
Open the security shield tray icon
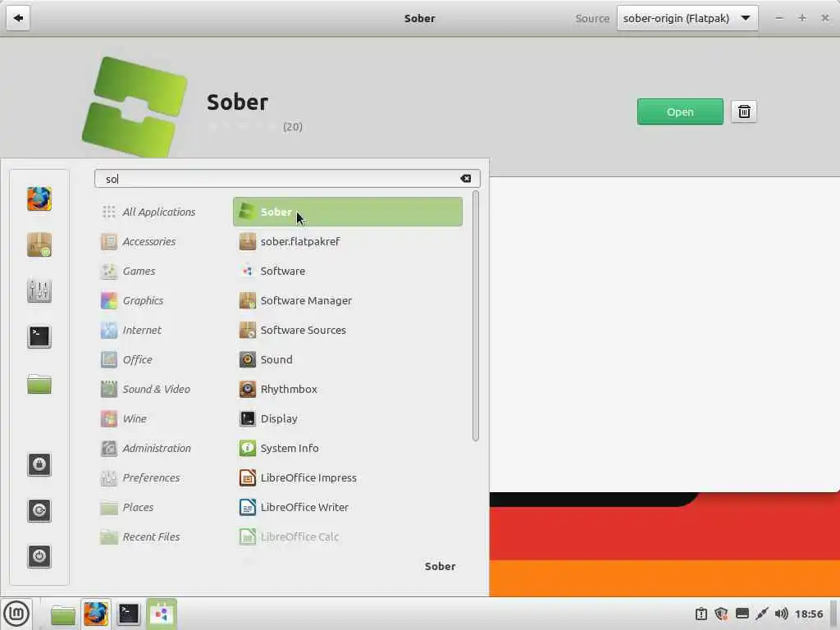pos(721,614)
